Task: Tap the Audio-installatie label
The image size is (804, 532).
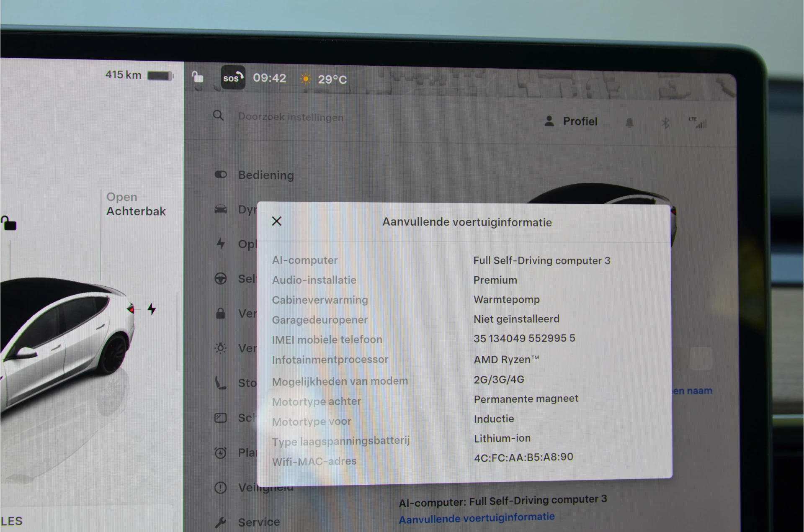Action: coord(314,280)
